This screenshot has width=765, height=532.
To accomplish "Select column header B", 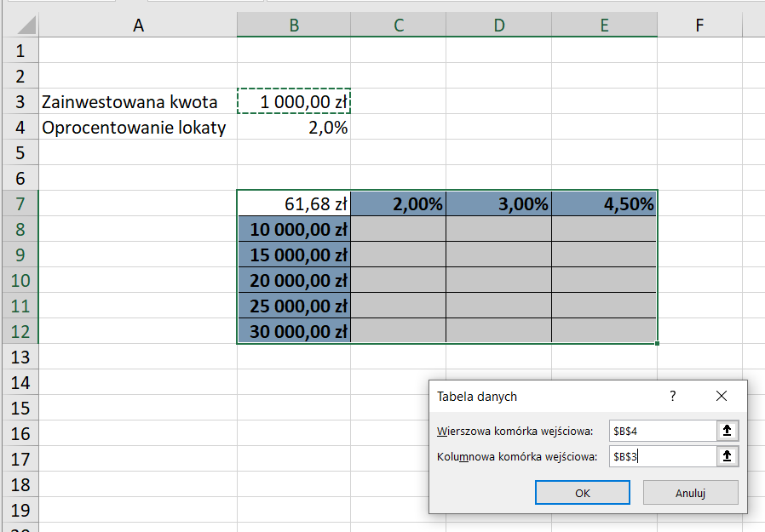I will (x=293, y=25).
